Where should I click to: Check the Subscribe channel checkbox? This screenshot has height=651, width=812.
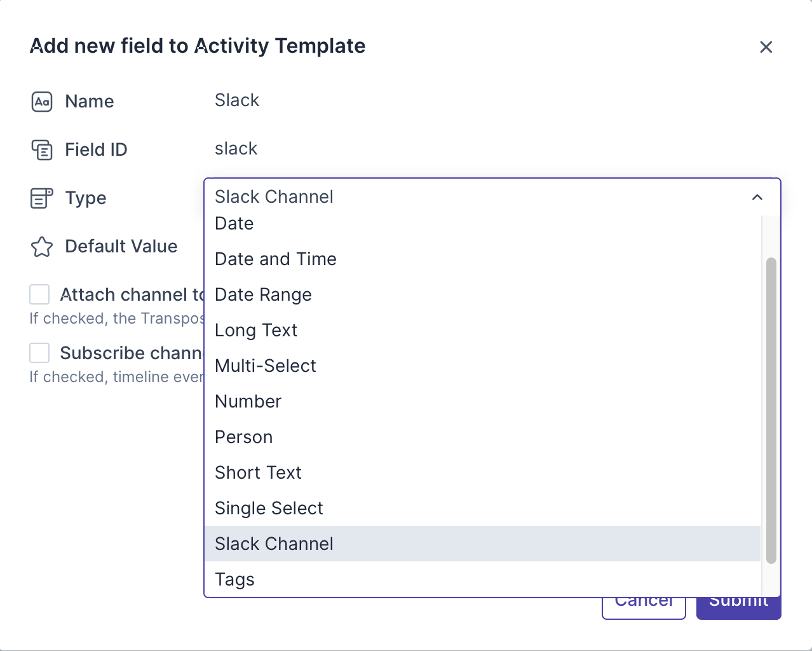tap(39, 353)
